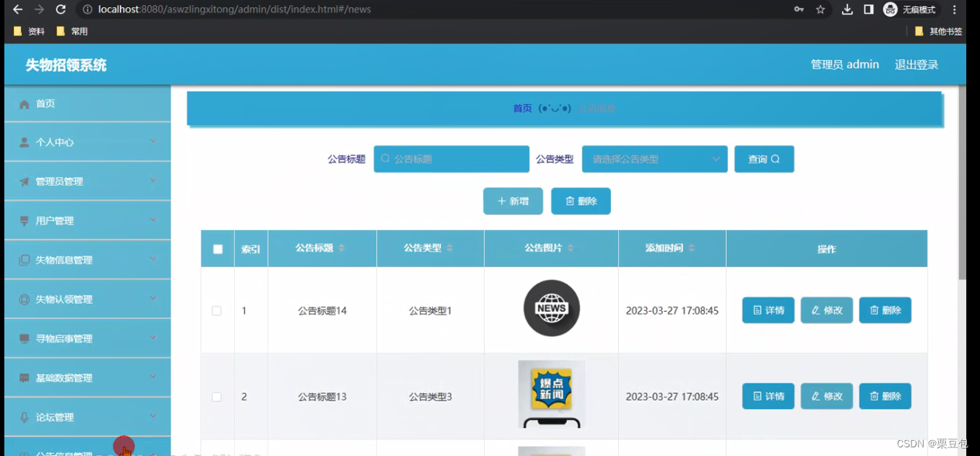Click 退出登录 to log out
The height and width of the screenshot is (456, 980).
pyautogui.click(x=916, y=64)
